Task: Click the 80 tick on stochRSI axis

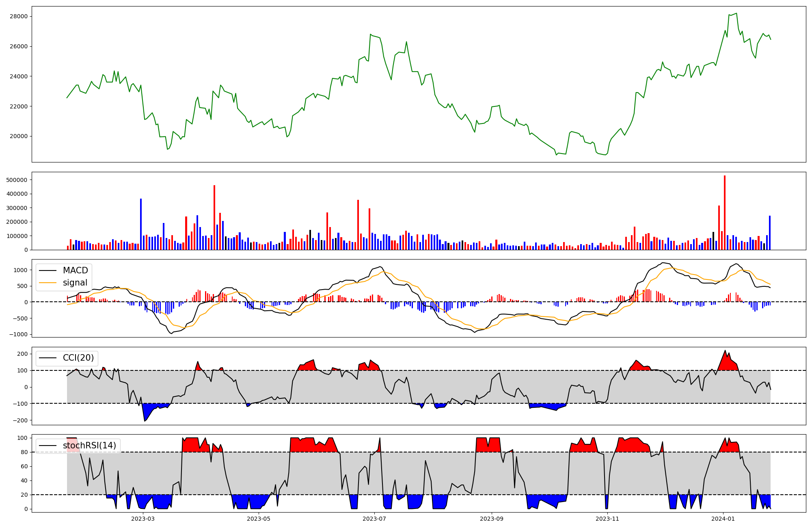Action: [x=24, y=452]
